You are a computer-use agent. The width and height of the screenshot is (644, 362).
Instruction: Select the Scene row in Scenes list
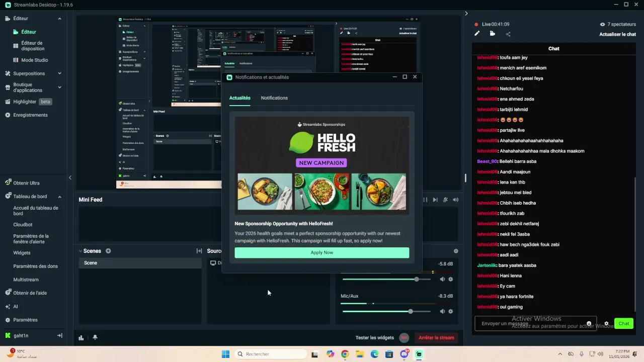point(140,263)
